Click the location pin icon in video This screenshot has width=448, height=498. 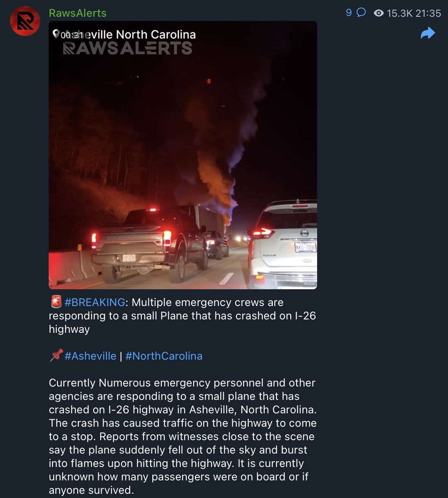56,34
